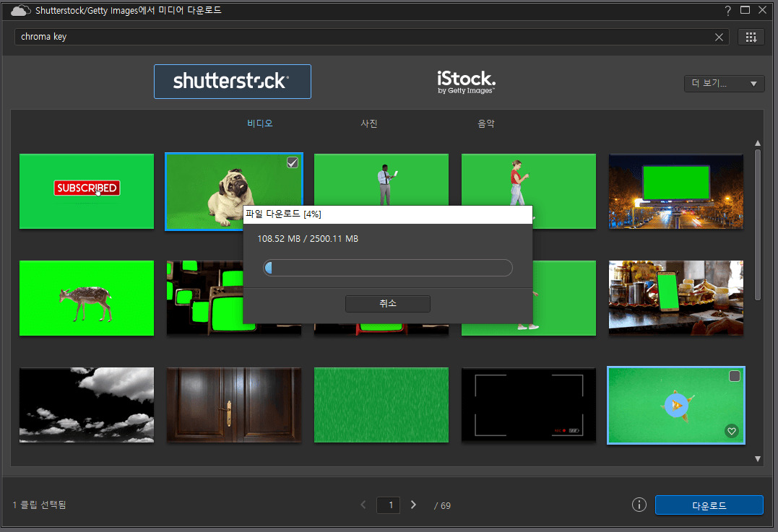The height and width of the screenshot is (532, 778).
Task: Uncheck the pug dog video checkbox
Action: pos(292,163)
